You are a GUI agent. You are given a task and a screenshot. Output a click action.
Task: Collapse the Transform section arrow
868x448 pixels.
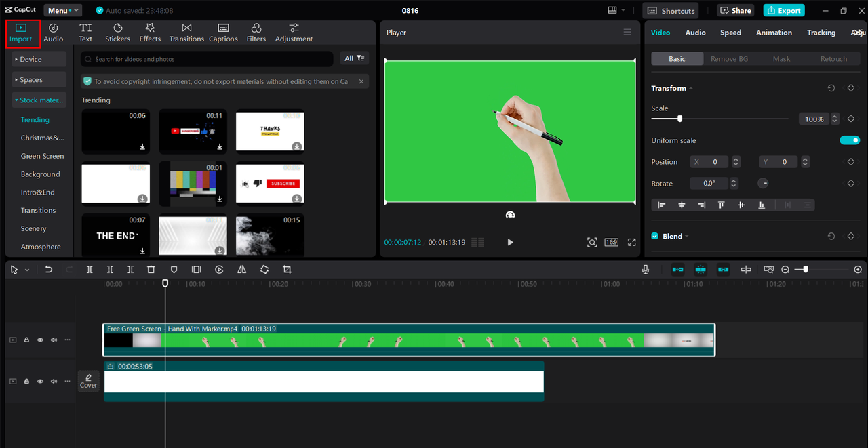click(x=691, y=89)
